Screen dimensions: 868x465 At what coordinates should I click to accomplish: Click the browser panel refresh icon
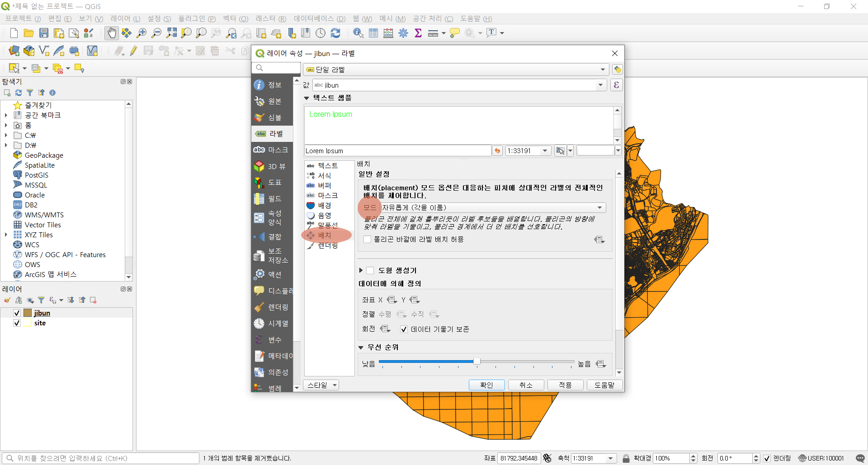coord(19,93)
